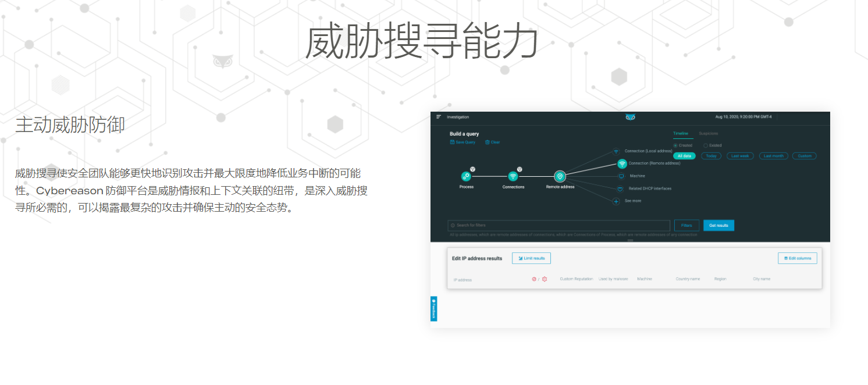Click the Related DHCP interfaces icon
868x385 pixels.
point(620,188)
